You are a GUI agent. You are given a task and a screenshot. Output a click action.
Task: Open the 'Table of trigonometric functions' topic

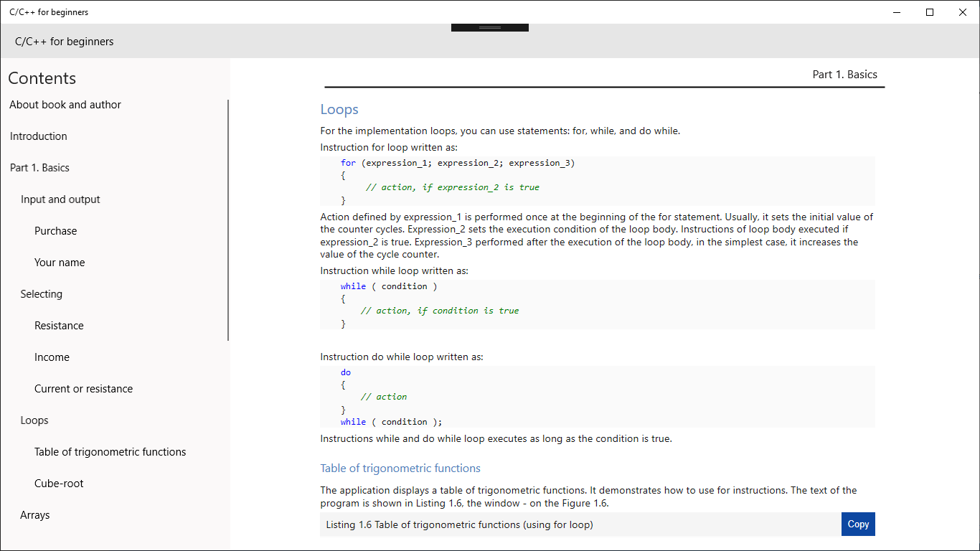[110, 451]
